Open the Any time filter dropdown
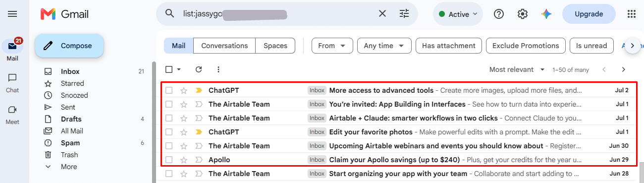Image resolution: width=644 pixels, height=183 pixels. 384,46
